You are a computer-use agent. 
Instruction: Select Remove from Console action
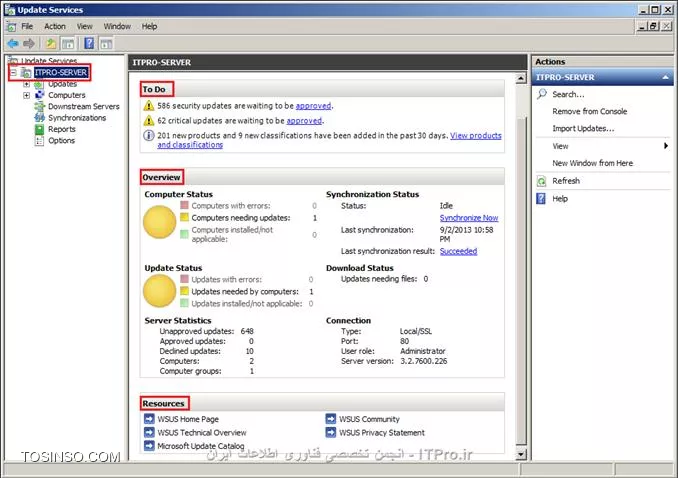[589, 111]
